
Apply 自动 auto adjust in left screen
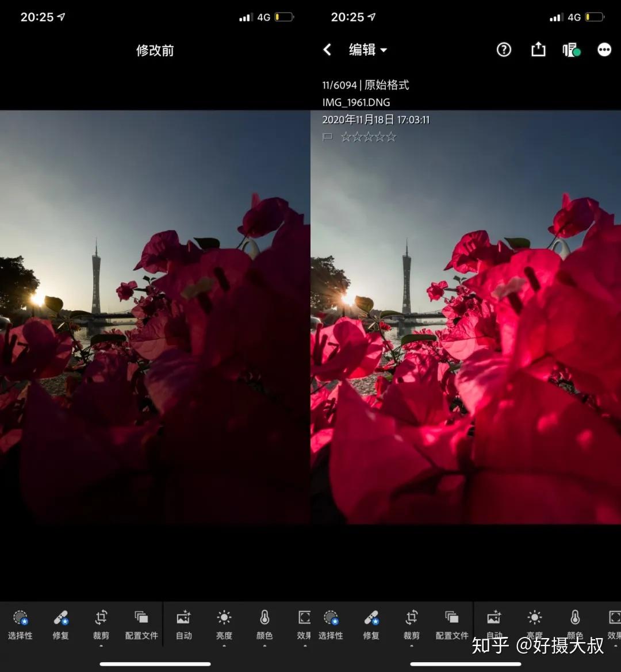pos(183,625)
